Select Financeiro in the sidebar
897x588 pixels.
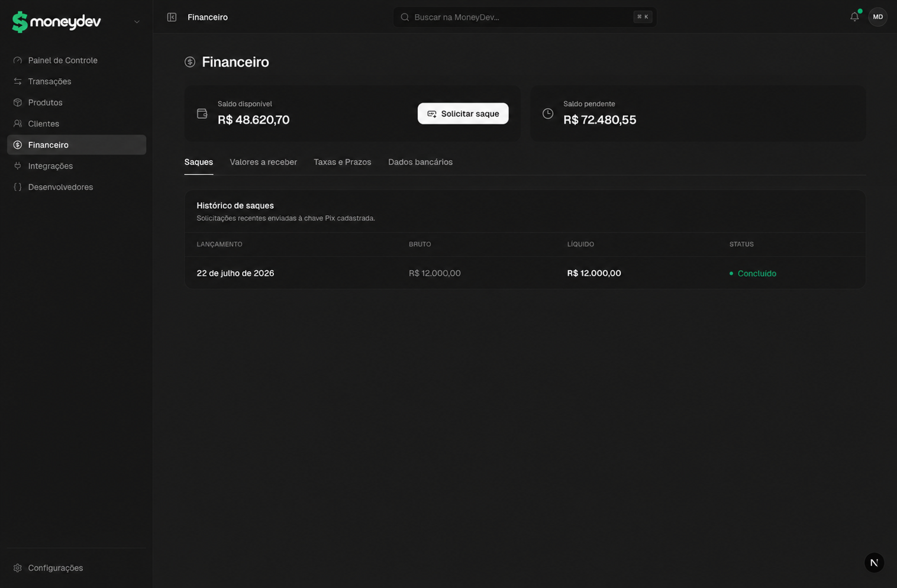point(76,145)
